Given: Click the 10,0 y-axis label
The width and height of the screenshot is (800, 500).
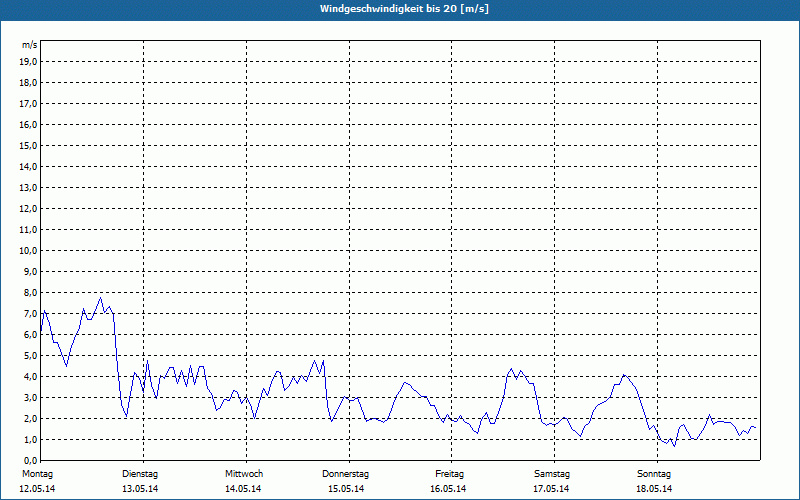Looking at the screenshot, I should pyautogui.click(x=28, y=251).
